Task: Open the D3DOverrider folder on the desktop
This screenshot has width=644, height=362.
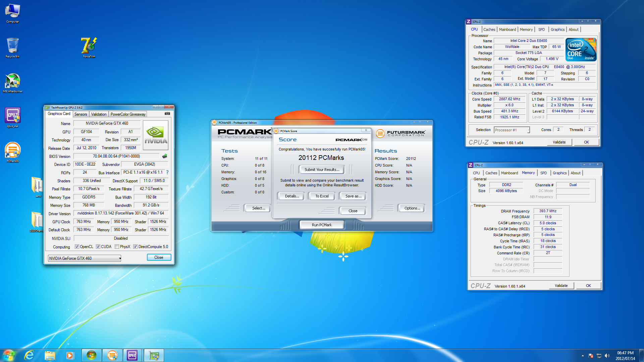Action: (x=37, y=221)
